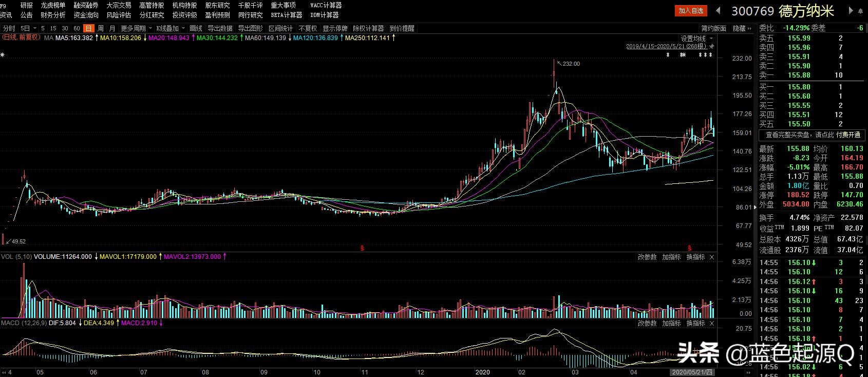Click stock code 300769 德方纳米
The height and width of the screenshot is (377, 868).
(x=783, y=11)
